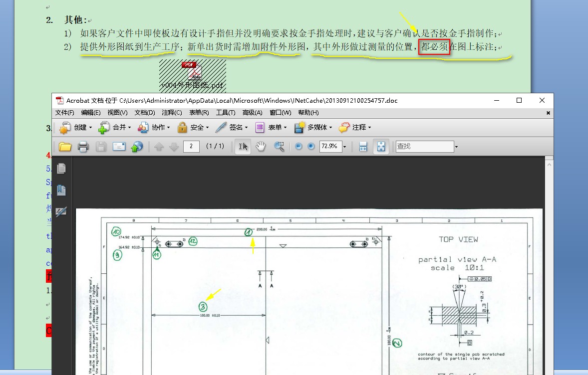Click the 多媒体 film strip icon
588x375 pixels.
click(x=299, y=127)
